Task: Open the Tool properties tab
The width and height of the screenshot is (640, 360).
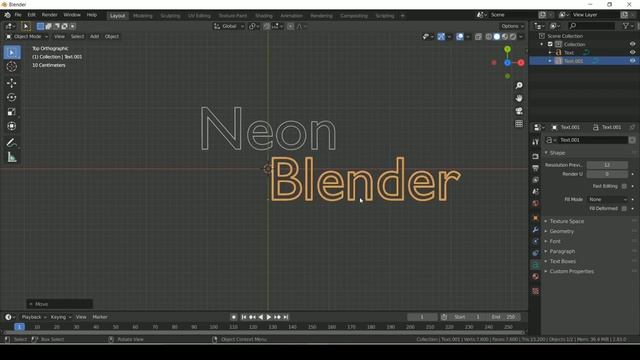Action: (536, 142)
